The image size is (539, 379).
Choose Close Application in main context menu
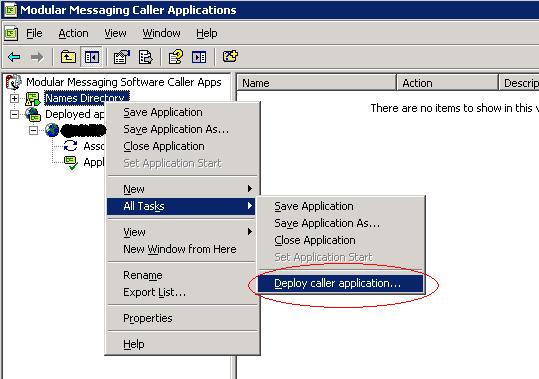(x=182, y=146)
